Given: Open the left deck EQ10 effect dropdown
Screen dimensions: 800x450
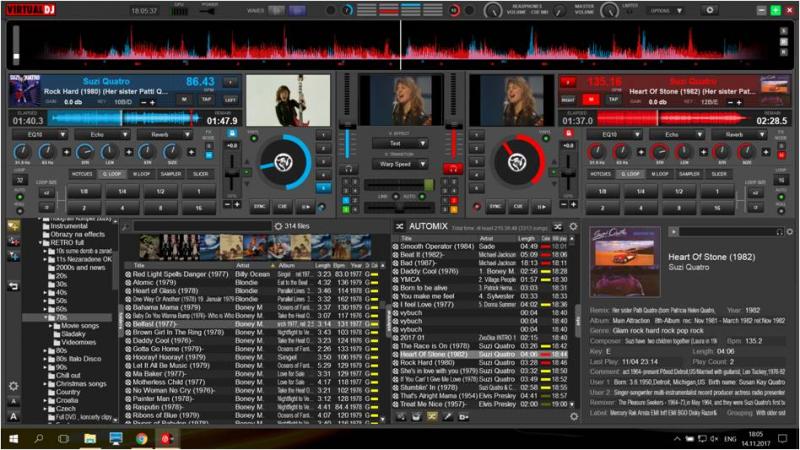Looking at the screenshot, I should (x=41, y=135).
